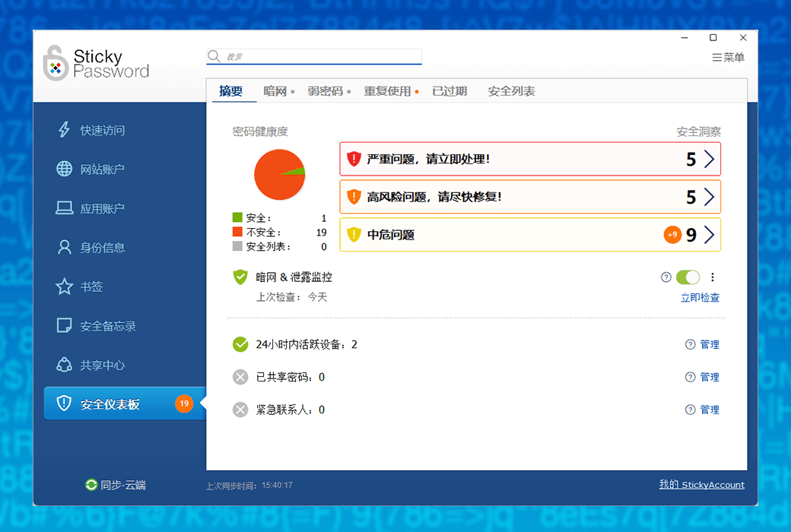Open 应用账户 laptop icon
The image size is (791, 532).
(x=64, y=207)
